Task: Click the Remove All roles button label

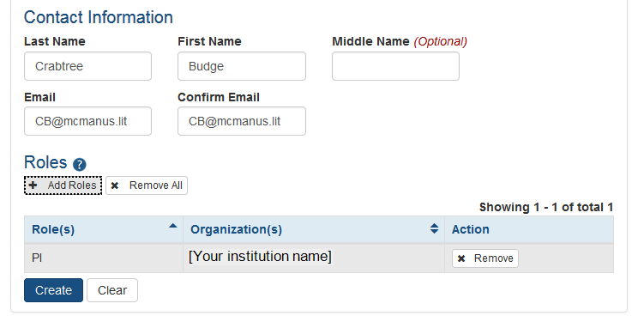Action: coord(156,185)
